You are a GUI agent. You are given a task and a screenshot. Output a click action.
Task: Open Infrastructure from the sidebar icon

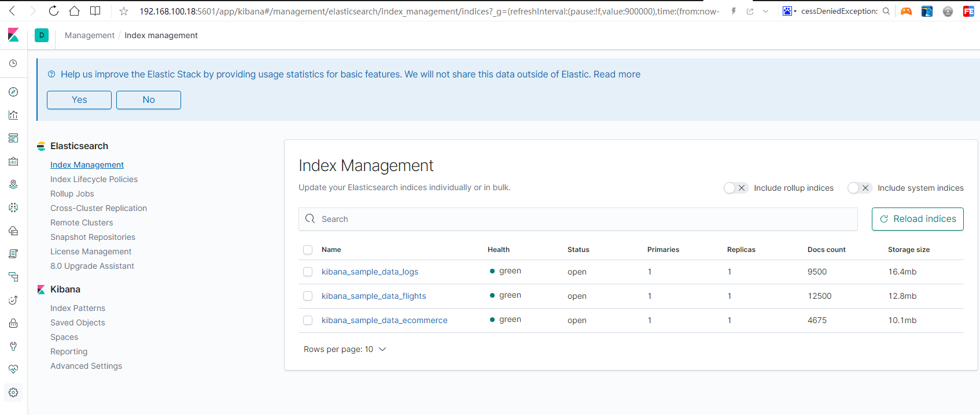click(13, 231)
